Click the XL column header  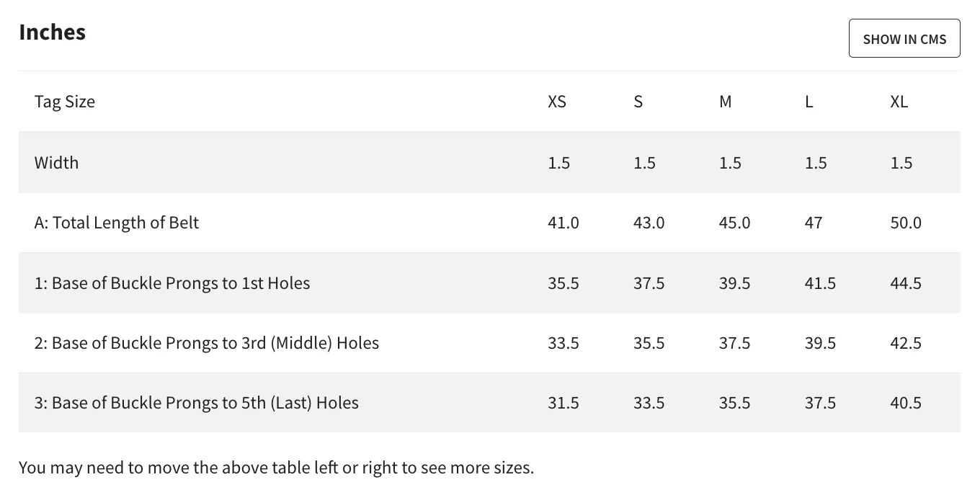coord(899,102)
